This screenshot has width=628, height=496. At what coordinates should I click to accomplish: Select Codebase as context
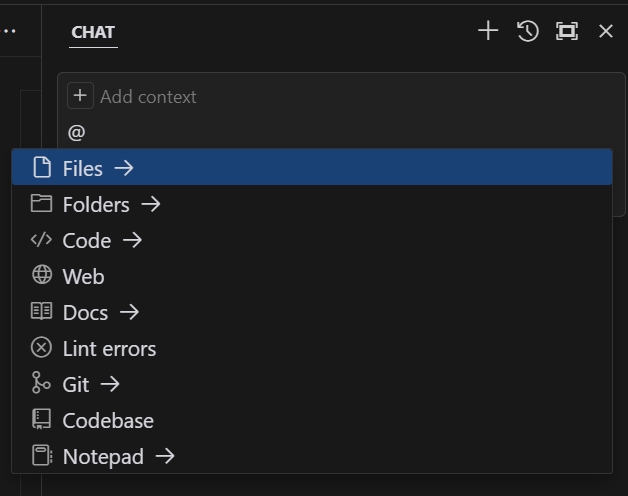pyautogui.click(x=312, y=420)
